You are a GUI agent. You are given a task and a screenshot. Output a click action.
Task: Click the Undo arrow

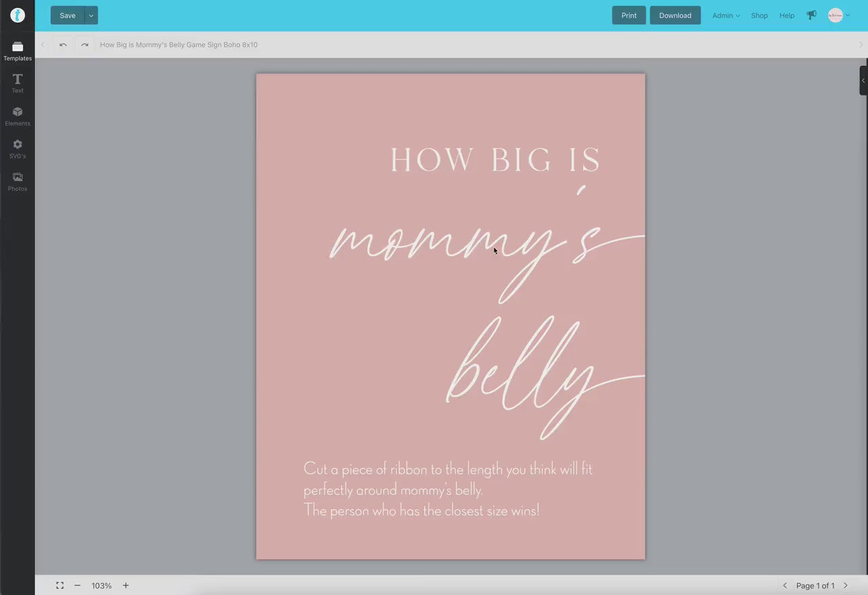pos(63,45)
